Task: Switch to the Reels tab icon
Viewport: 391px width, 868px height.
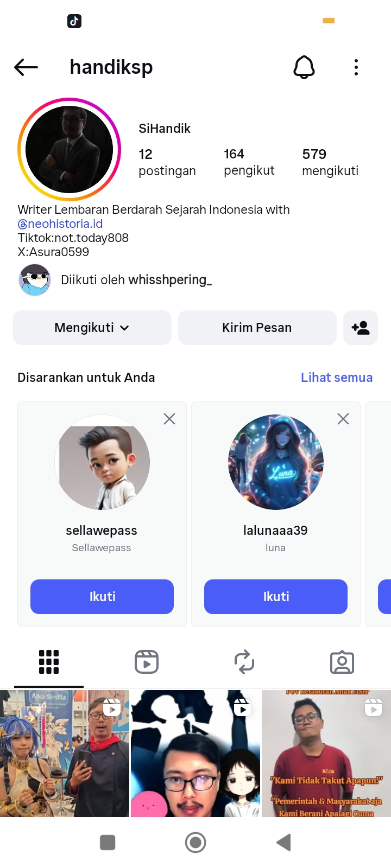Action: click(x=147, y=662)
